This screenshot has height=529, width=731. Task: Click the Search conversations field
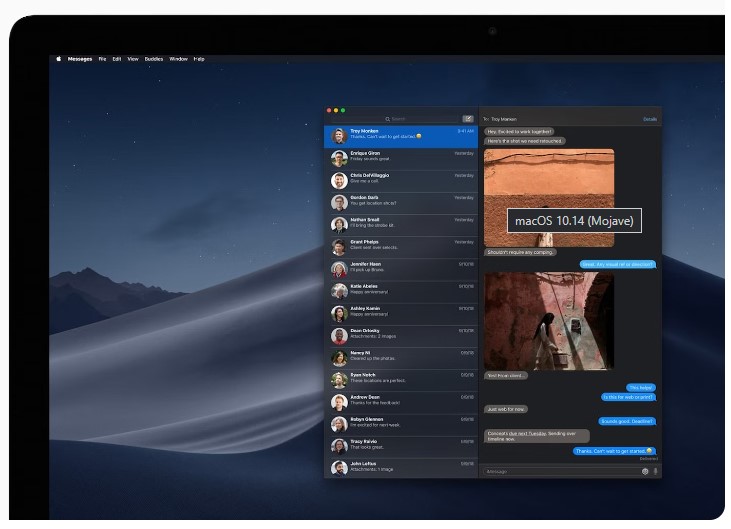[x=396, y=119]
